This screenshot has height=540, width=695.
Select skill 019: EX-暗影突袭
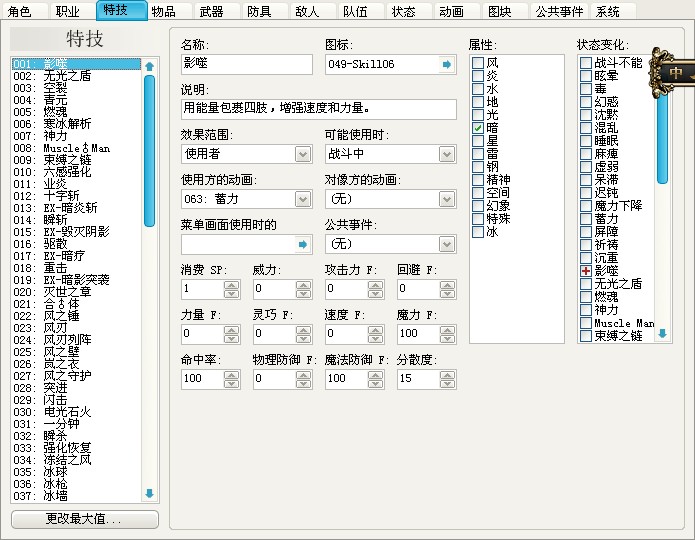[x=76, y=280]
